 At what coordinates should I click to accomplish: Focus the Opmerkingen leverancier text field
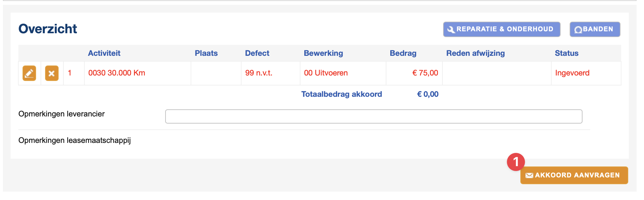pos(374,116)
